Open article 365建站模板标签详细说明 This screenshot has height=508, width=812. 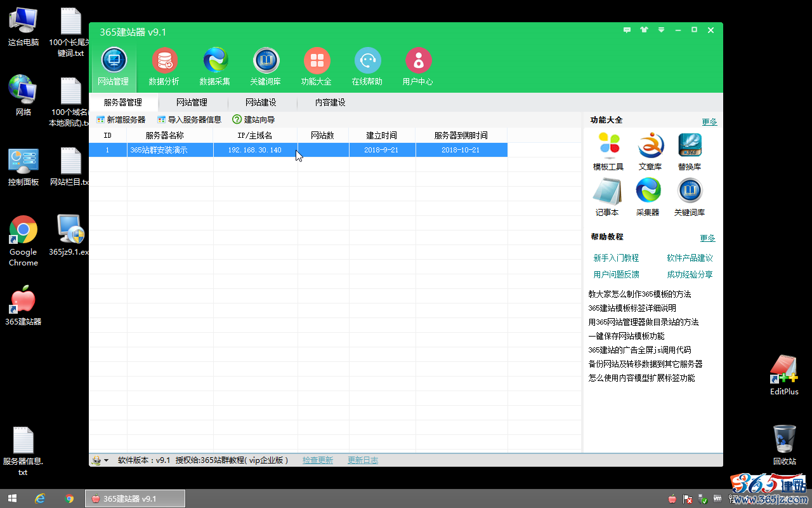(632, 308)
